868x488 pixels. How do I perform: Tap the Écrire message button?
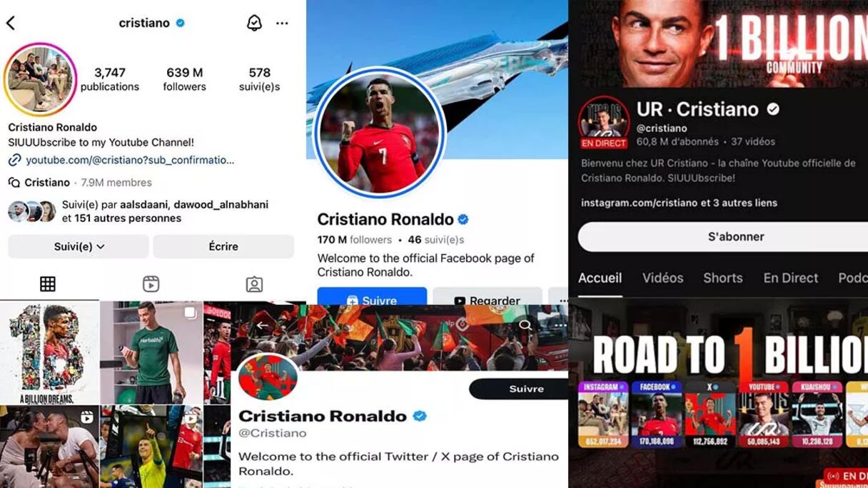pyautogui.click(x=223, y=246)
